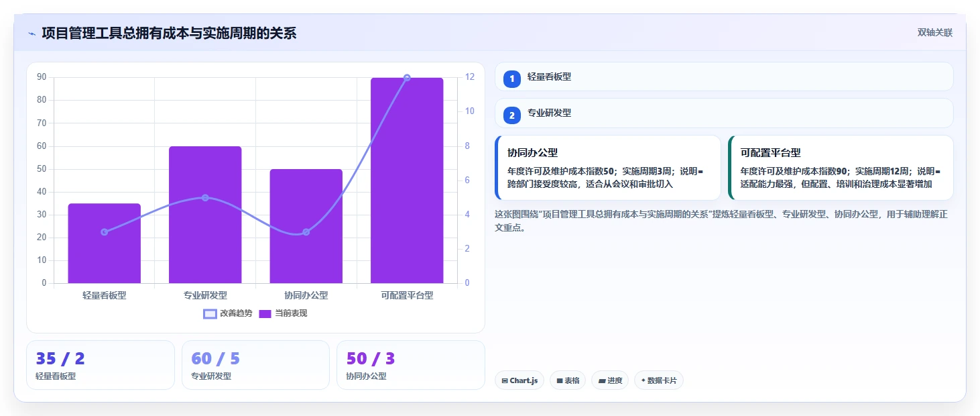This screenshot has width=980, height=416.
Task: Click the 进度 tag chip
Action: click(610, 380)
